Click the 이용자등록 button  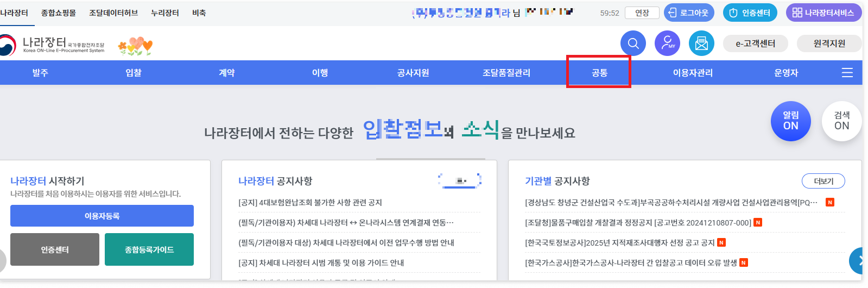[x=102, y=216]
